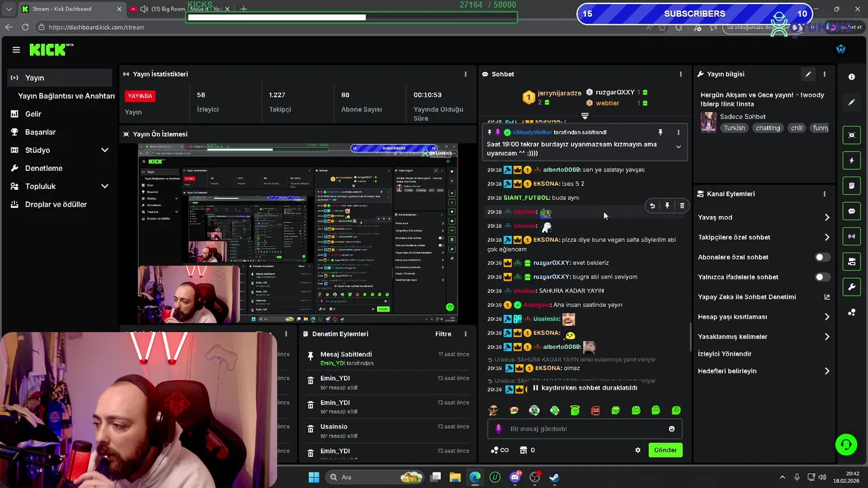Click the microphone icon in message box
Viewport: 868px width, 488px height.
[498, 428]
